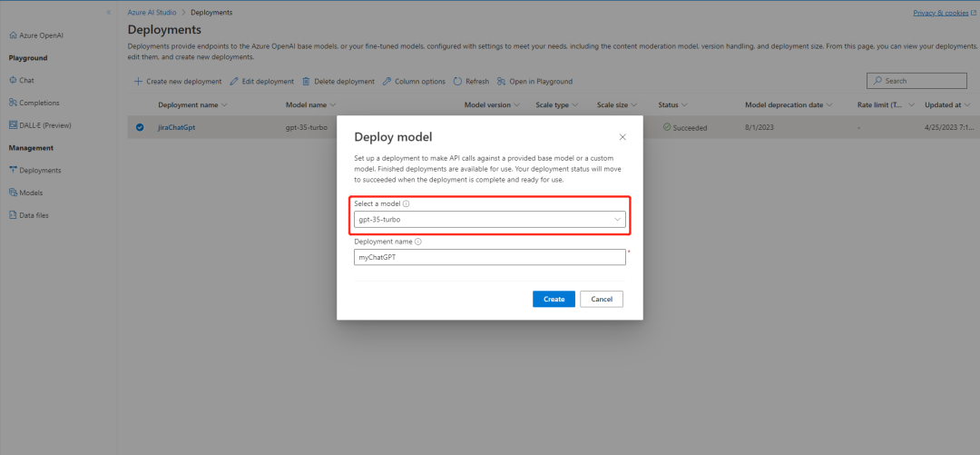This screenshot has height=455, width=980.
Task: Click the Chat sidebar icon
Action: pos(13,81)
